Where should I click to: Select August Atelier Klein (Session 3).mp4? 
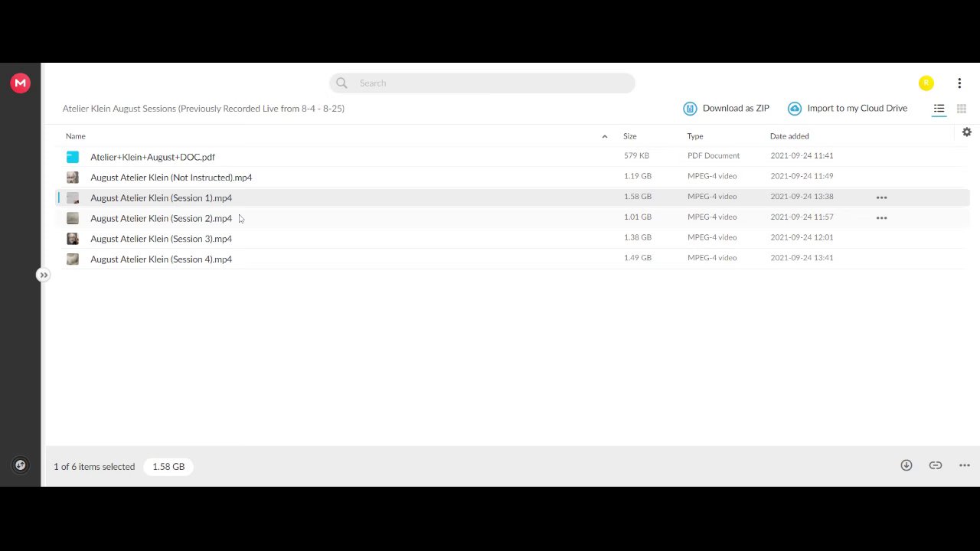click(161, 239)
